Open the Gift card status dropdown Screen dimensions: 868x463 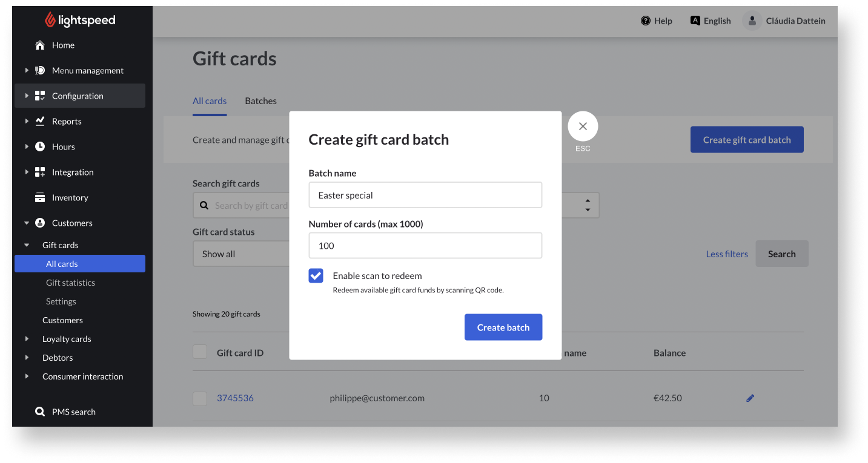[242, 254]
